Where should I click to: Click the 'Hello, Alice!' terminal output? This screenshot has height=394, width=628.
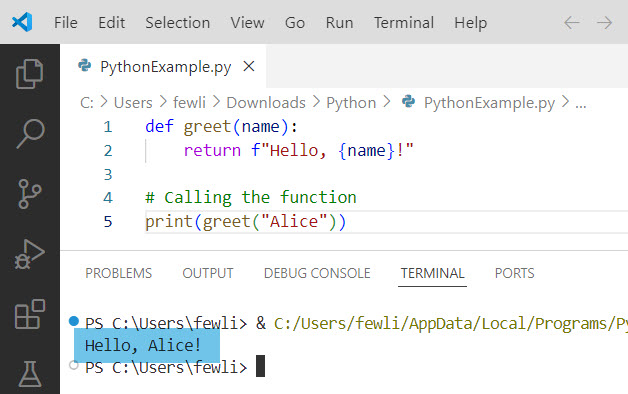click(x=143, y=345)
